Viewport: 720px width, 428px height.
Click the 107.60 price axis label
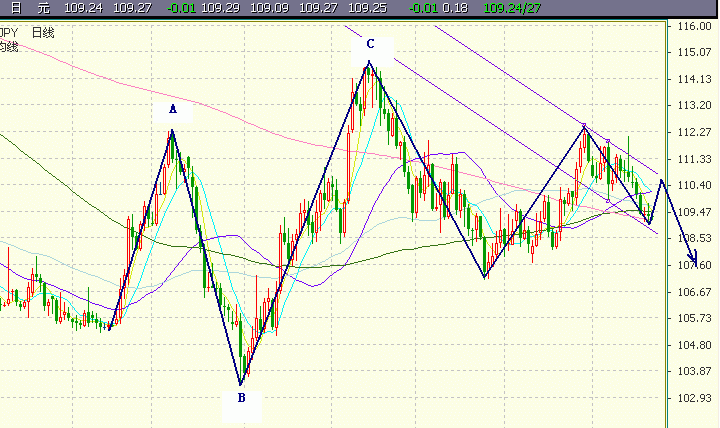point(695,265)
